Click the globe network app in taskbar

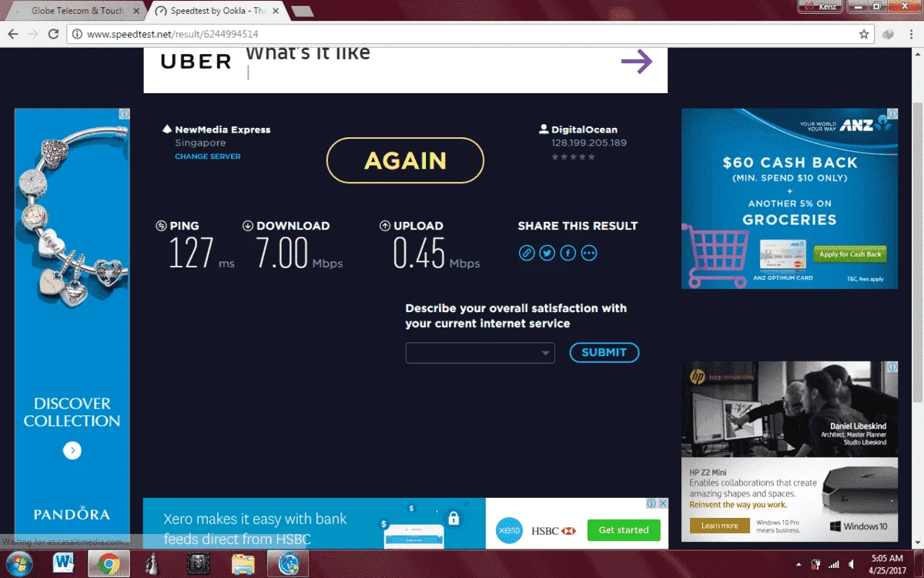pos(287,564)
